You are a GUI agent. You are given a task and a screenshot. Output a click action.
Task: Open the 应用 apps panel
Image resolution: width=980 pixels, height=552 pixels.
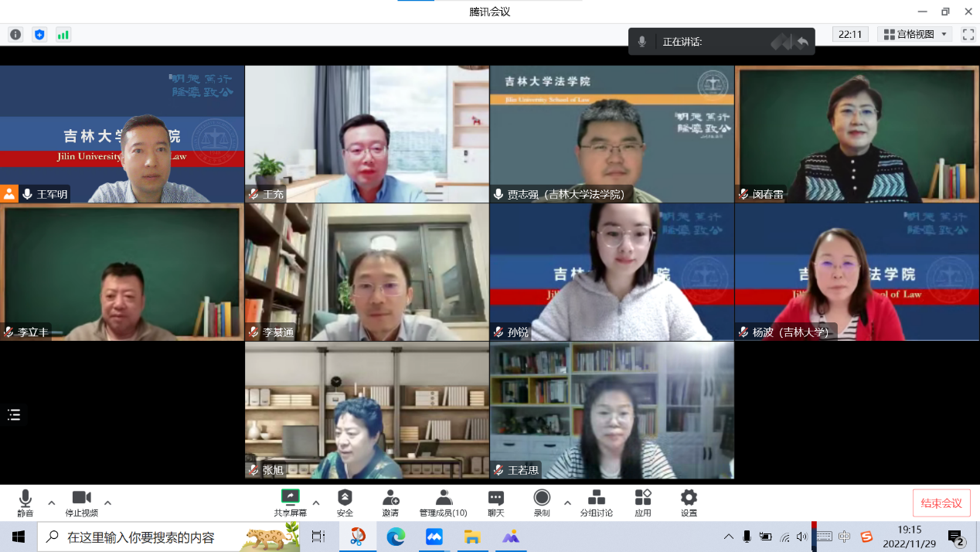tap(642, 499)
